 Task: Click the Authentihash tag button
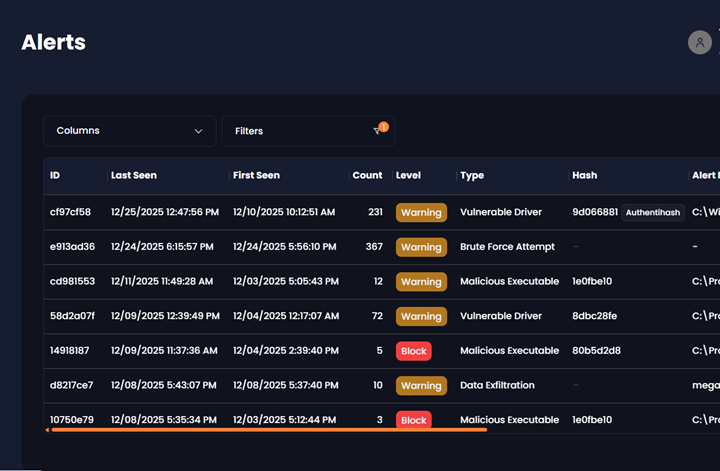[x=653, y=212]
